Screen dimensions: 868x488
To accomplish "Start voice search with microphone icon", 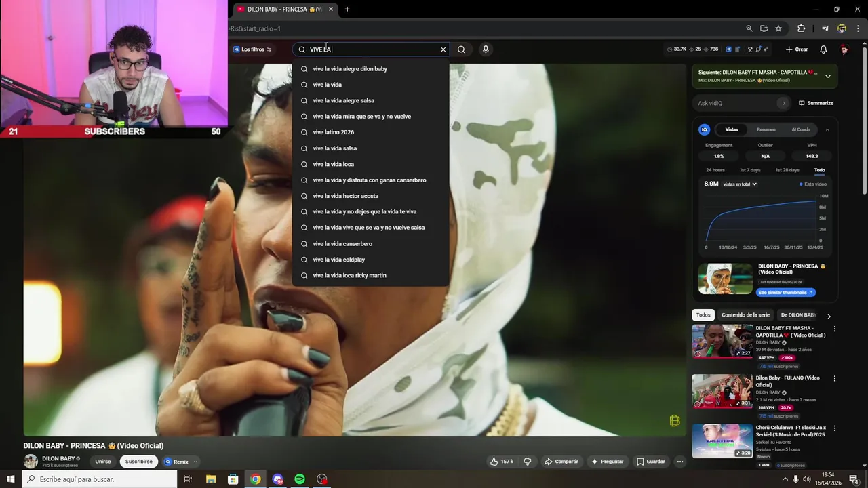I will (x=486, y=49).
